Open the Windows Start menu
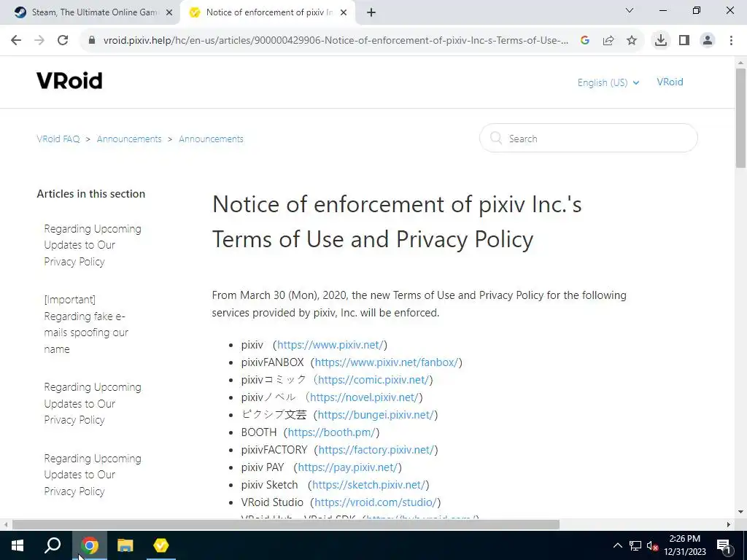 [x=18, y=545]
